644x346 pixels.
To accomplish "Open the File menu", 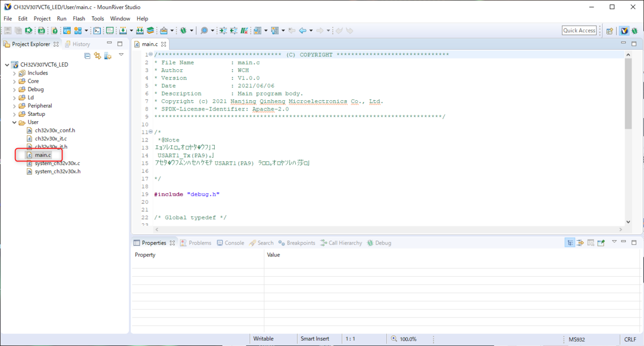I will coord(8,18).
